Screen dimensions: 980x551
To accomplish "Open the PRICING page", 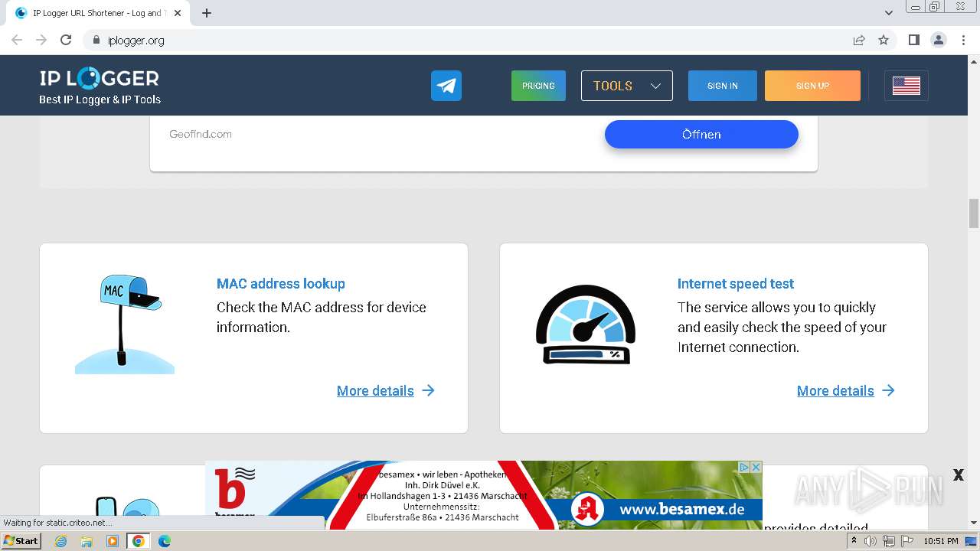I will pyautogui.click(x=538, y=86).
